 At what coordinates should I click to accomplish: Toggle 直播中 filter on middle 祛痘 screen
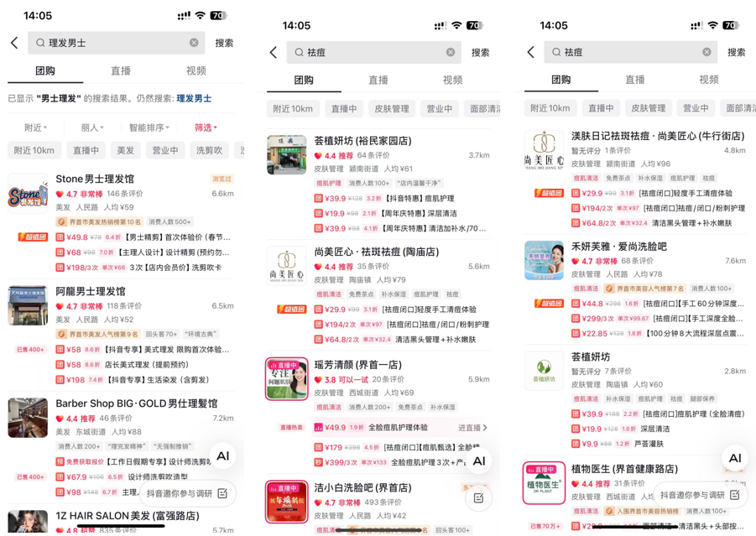coord(344,109)
